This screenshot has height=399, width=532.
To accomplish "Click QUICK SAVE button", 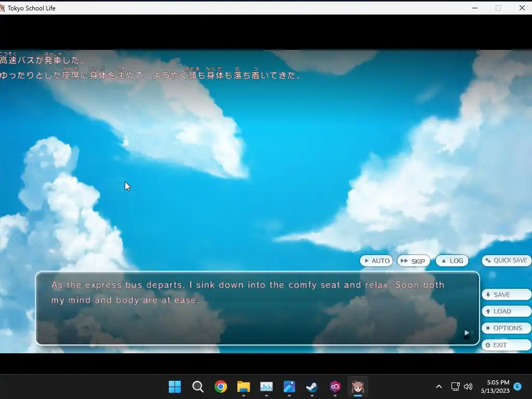I will click(x=506, y=260).
